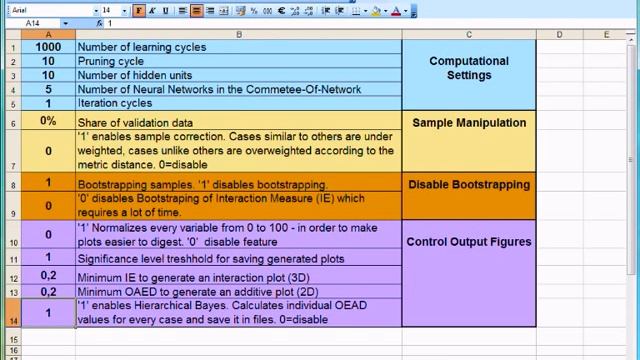640x360 pixels.
Task: Select column B header
Action: (x=239, y=35)
